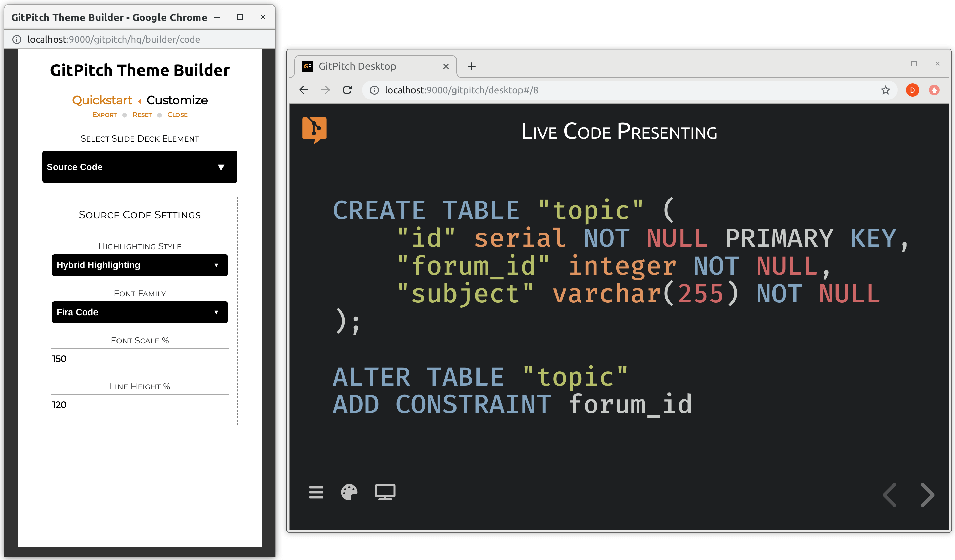
Task: Click the 'ADD CONSTRAINT forum_id' code line
Action: [x=512, y=405]
